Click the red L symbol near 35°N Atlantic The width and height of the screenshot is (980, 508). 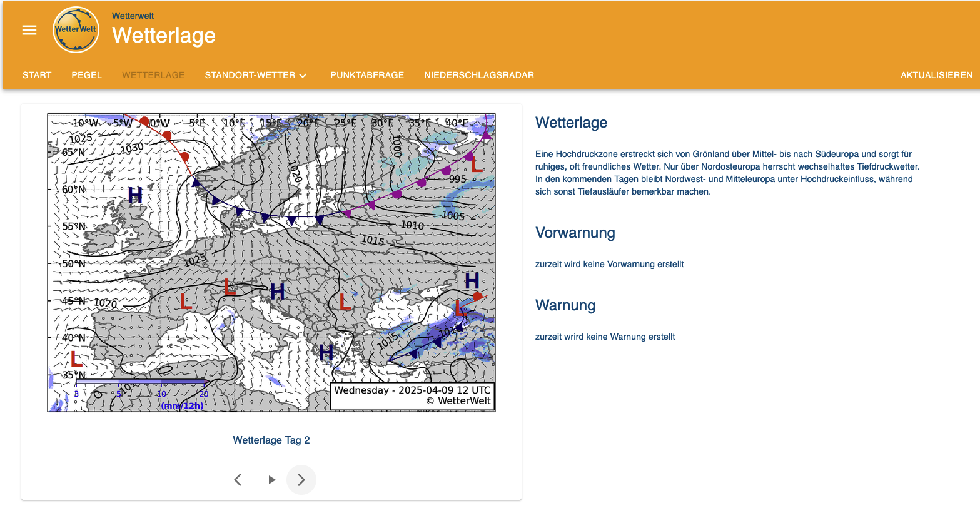(76, 359)
